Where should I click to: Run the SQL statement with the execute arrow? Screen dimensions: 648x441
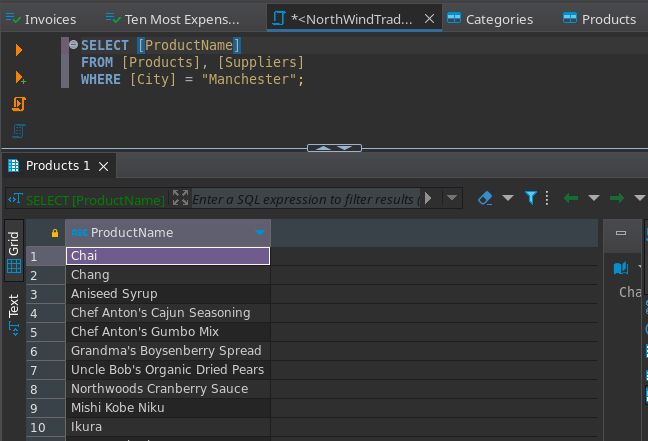click(19, 50)
